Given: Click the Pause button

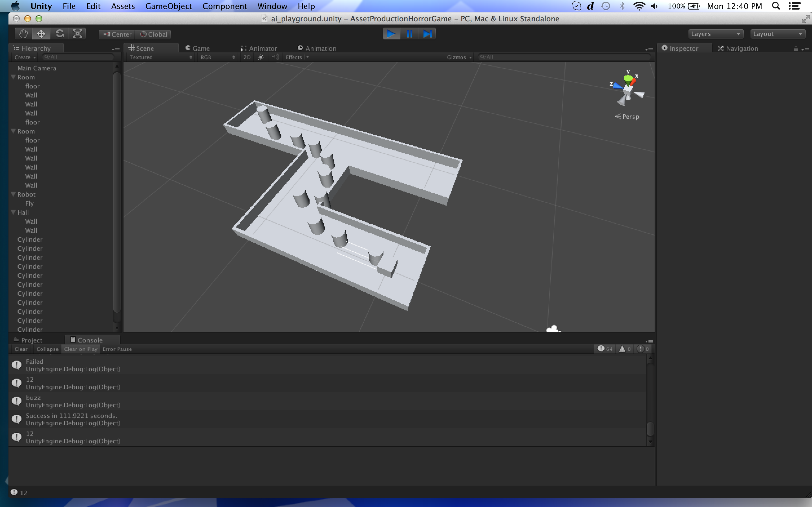Looking at the screenshot, I should click(x=409, y=34).
